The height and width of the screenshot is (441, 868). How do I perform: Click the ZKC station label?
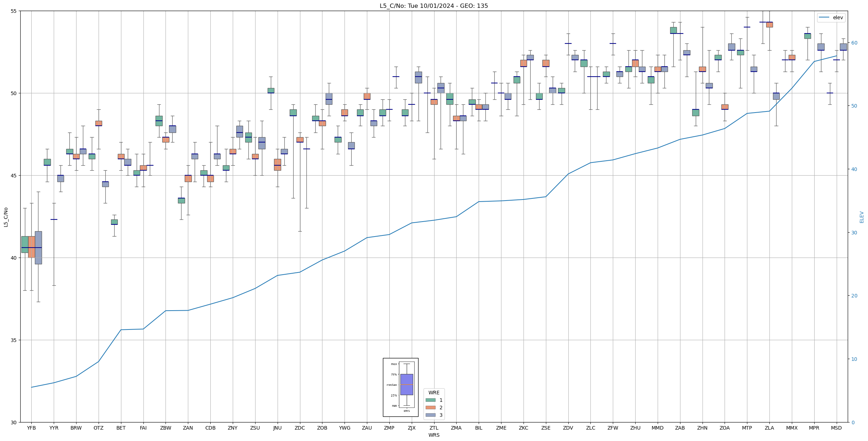[x=524, y=428]
